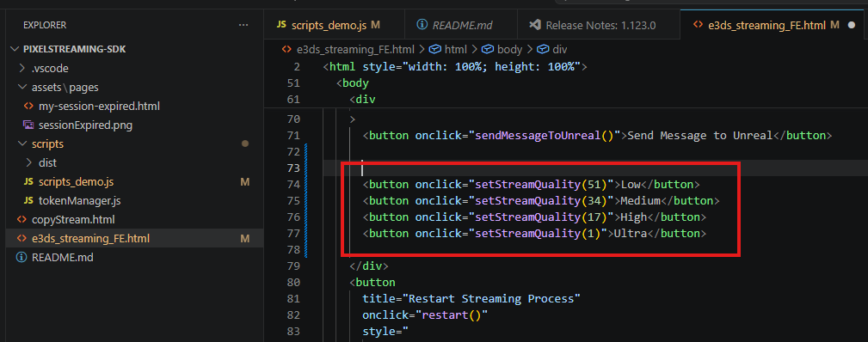Collapse the scripts folder
The width and height of the screenshot is (868, 342).
pyautogui.click(x=22, y=144)
